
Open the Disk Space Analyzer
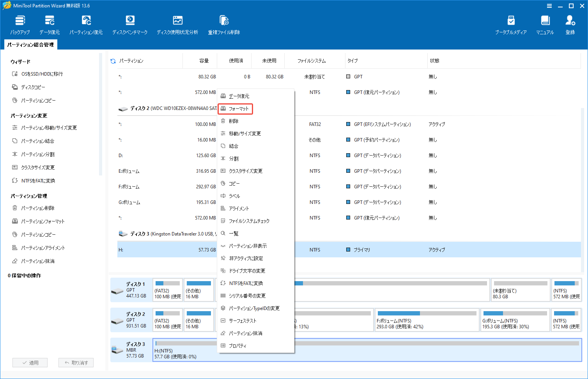(x=177, y=23)
